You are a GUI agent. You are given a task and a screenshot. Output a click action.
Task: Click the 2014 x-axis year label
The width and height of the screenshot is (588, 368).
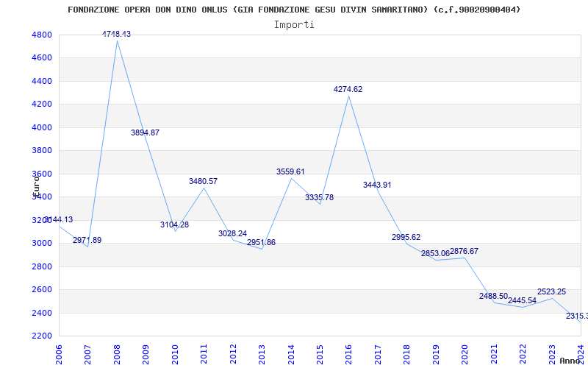point(291,355)
